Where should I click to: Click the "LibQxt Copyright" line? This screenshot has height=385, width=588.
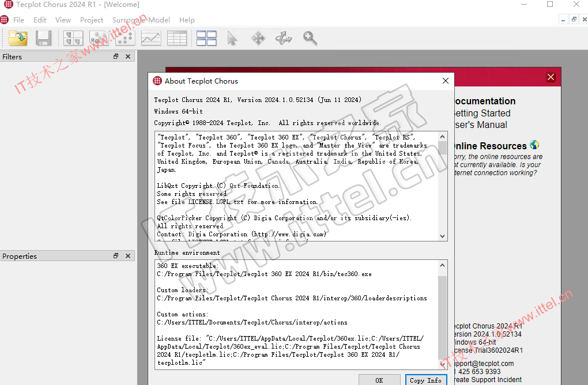coord(218,186)
